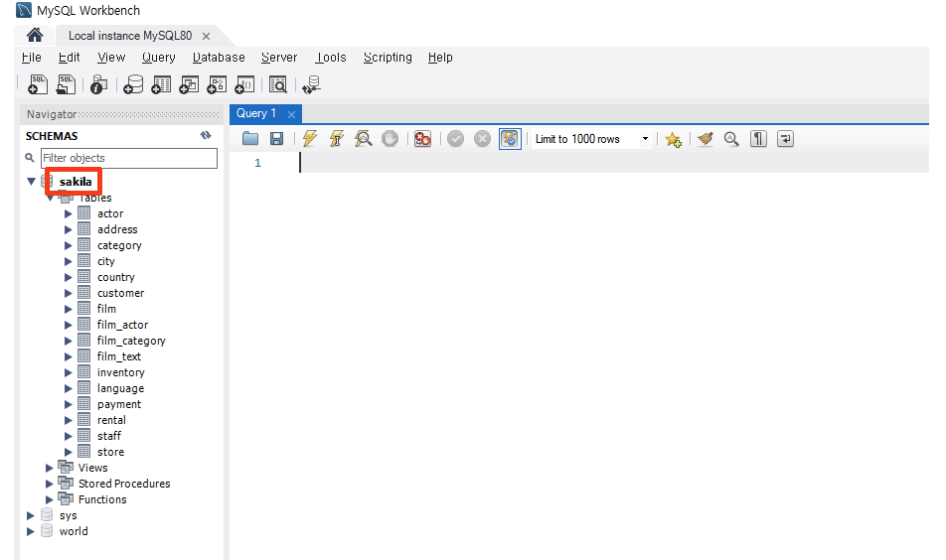This screenshot has width=946, height=560.
Task: Create a new table icon
Action: [161, 84]
